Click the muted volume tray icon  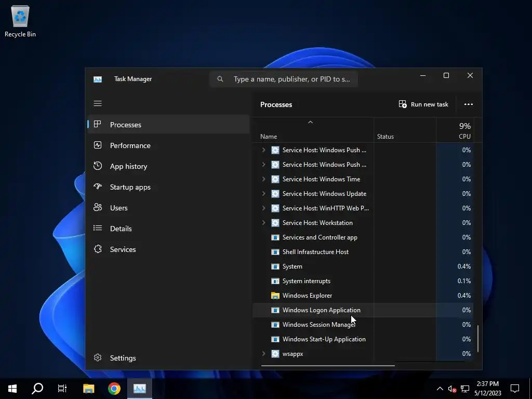click(x=452, y=389)
